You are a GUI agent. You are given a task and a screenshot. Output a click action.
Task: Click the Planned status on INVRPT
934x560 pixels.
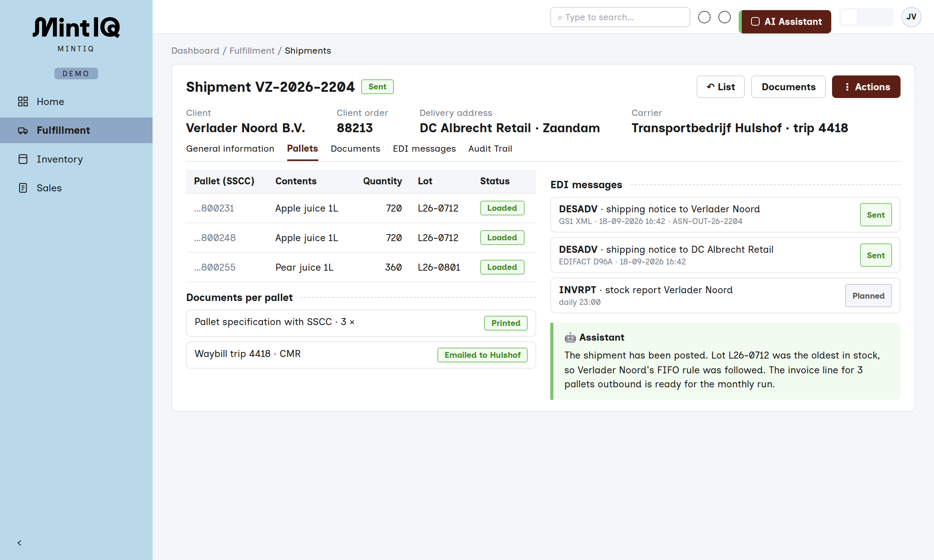869,296
